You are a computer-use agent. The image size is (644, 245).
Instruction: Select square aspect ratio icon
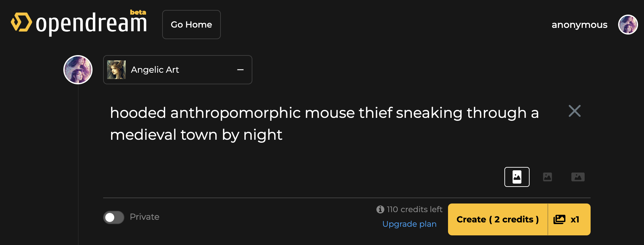(x=547, y=177)
